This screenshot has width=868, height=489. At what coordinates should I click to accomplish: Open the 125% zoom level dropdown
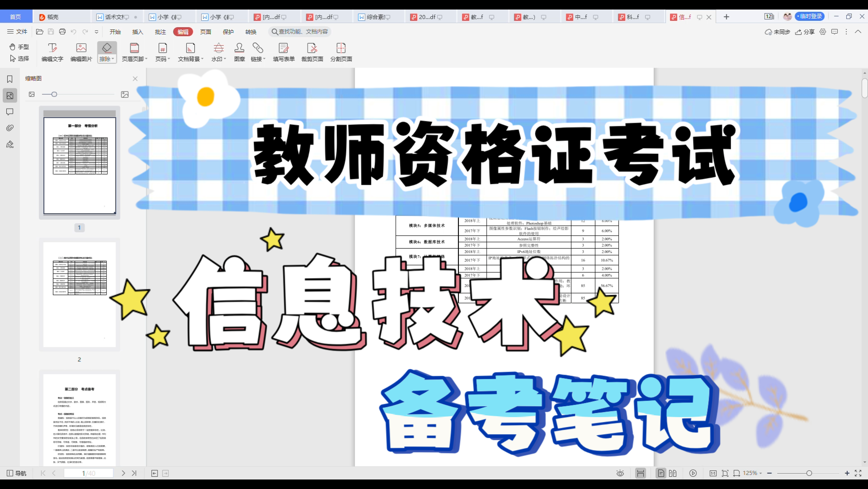[752, 473]
